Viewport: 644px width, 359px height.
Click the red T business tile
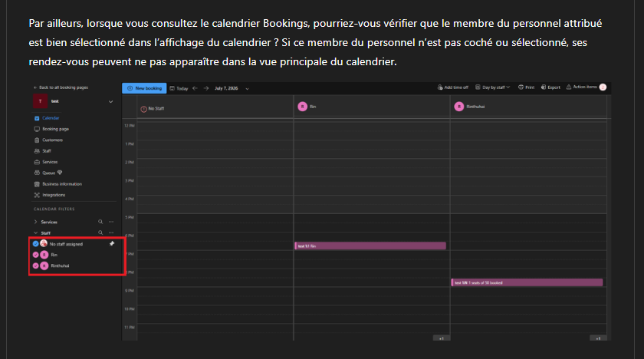click(x=40, y=101)
